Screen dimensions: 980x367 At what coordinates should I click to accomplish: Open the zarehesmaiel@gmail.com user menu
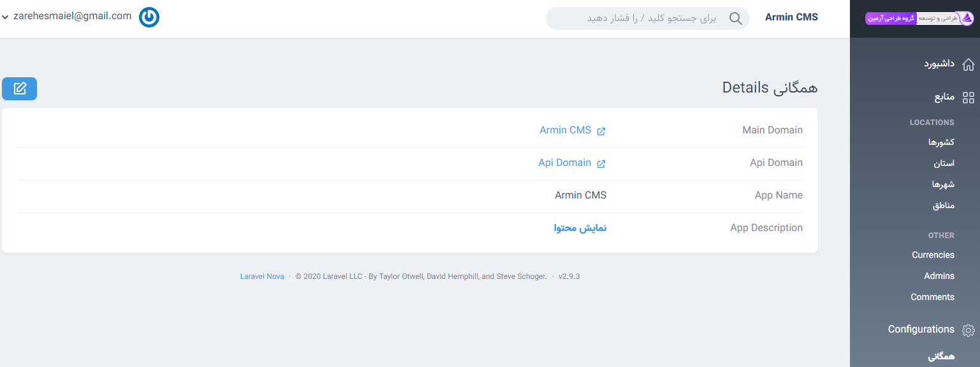click(72, 16)
